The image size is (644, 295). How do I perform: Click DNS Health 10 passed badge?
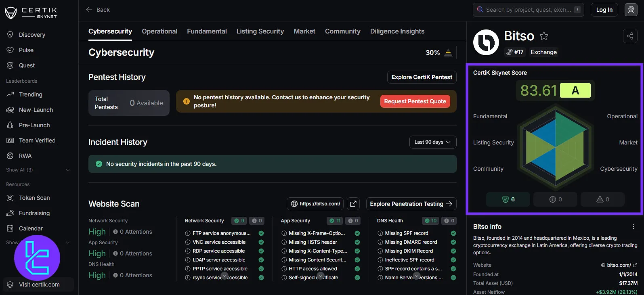point(431,221)
